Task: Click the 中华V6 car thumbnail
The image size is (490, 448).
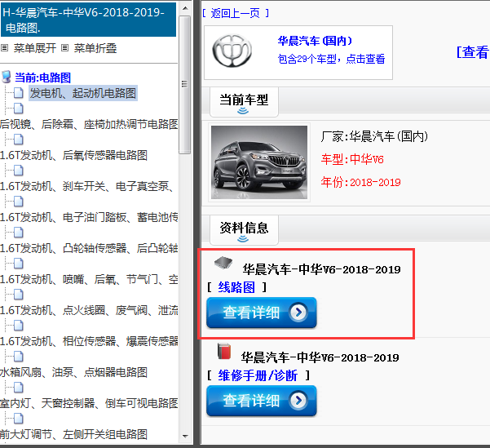Action: pyautogui.click(x=259, y=162)
